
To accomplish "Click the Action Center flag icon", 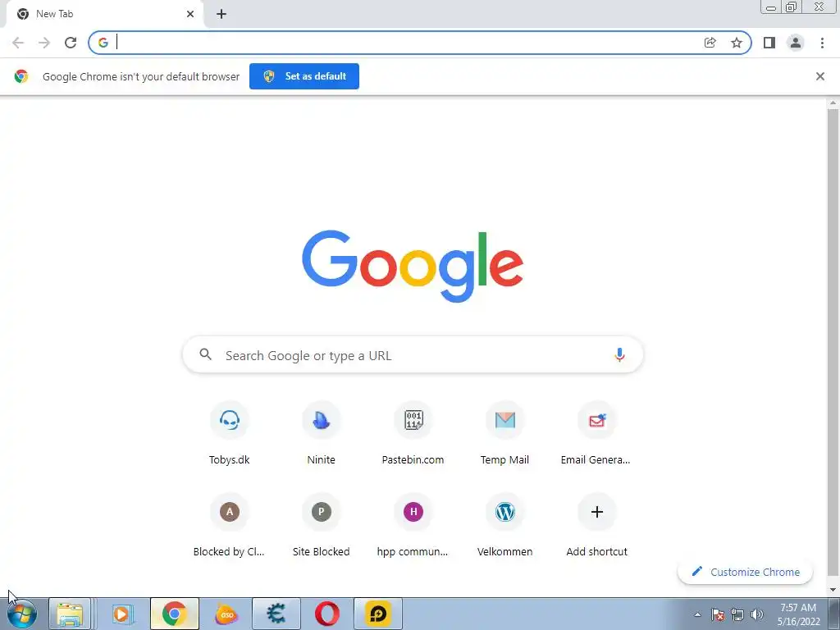I will click(718, 614).
